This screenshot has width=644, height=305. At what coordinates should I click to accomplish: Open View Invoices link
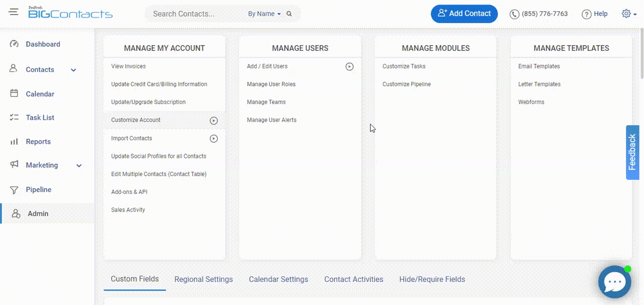point(128,66)
